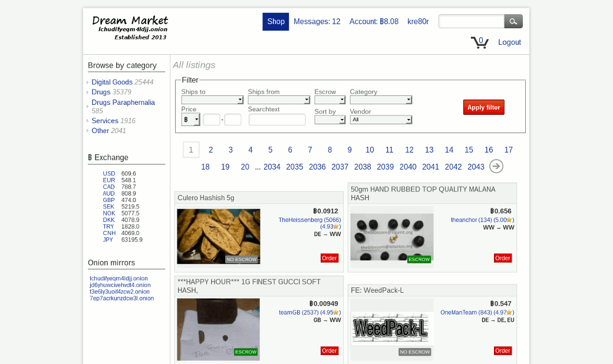Focus the top search box

click(471, 22)
